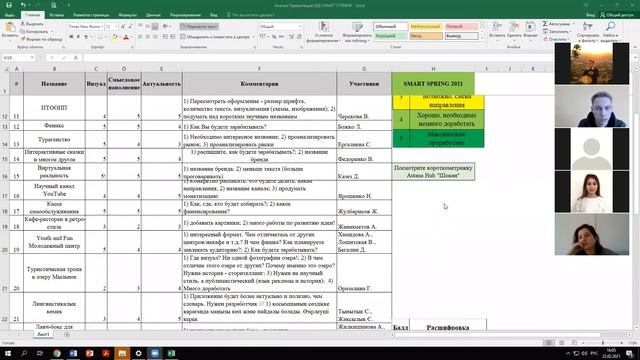This screenshot has width=640, height=360.
Task: Open the Файл (File) tab
Action: pos(10,15)
